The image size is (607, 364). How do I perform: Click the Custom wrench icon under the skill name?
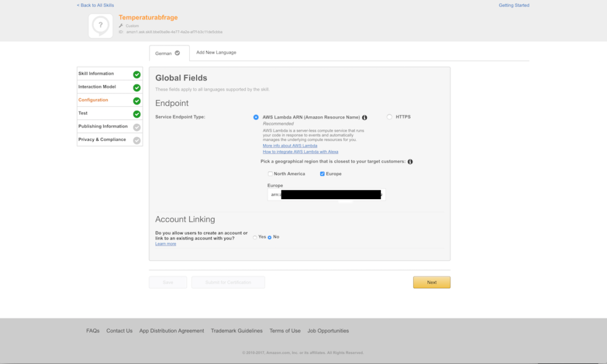click(122, 25)
